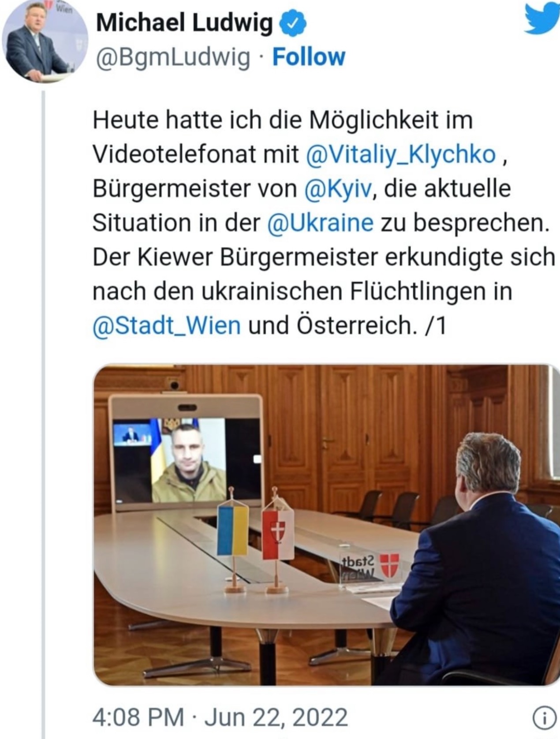Open the @Ukraine mention link

320,223
